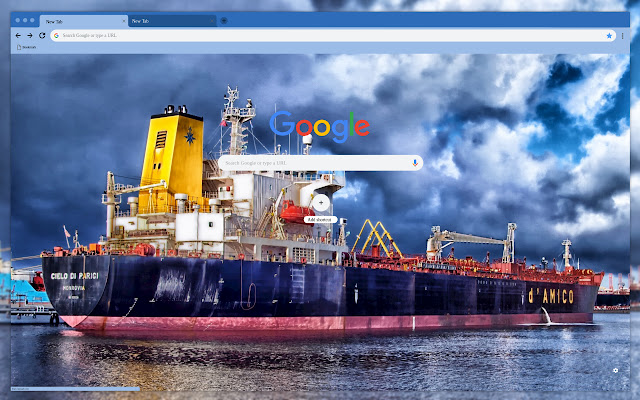The image size is (640, 400).
Task: Click the Google logo
Action: [320, 126]
